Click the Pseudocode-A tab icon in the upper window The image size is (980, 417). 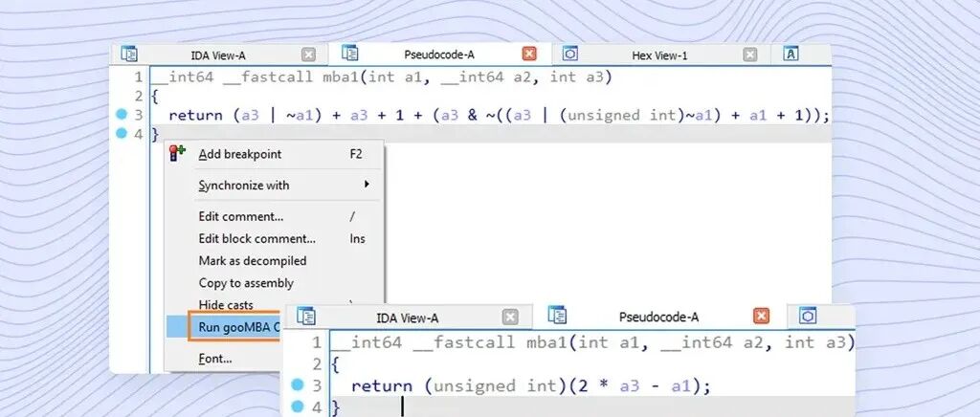pyautogui.click(x=350, y=53)
